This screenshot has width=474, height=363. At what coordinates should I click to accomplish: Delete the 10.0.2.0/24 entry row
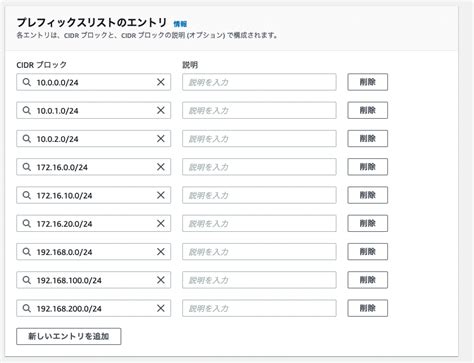click(368, 139)
